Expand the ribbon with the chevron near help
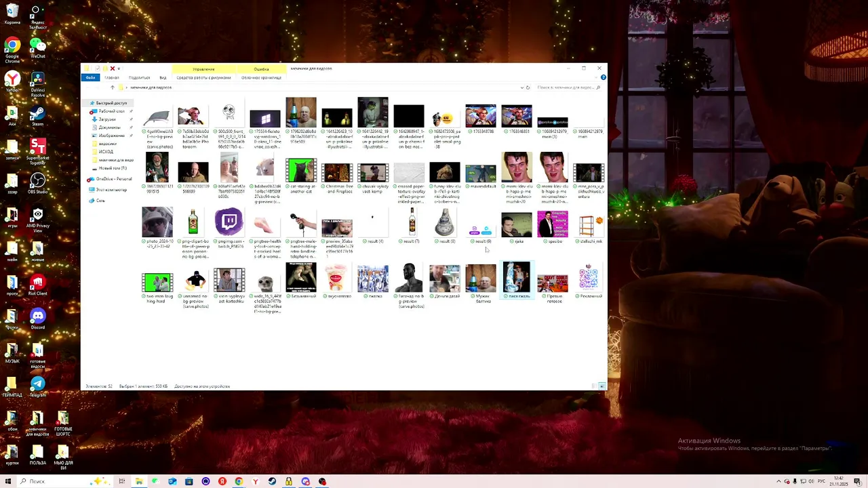Image resolution: width=868 pixels, height=488 pixels. pos(597,77)
